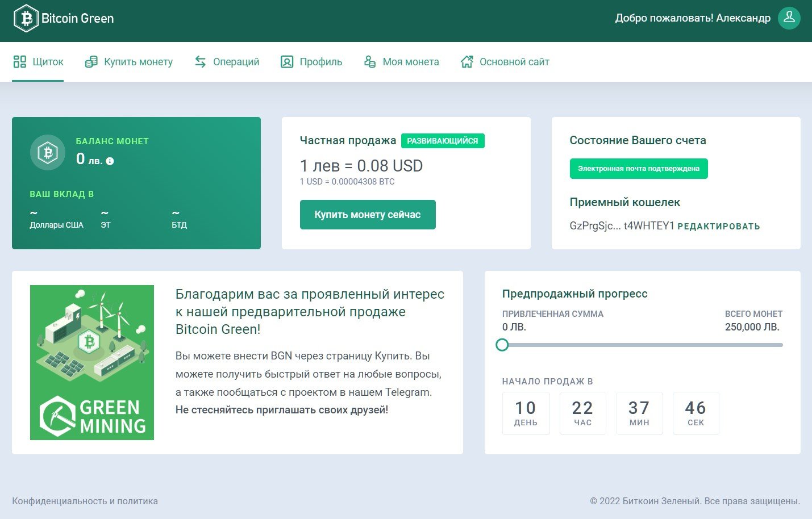Click the Купить монету сейчас button
Image resolution: width=812 pixels, height=519 pixels.
point(368,215)
